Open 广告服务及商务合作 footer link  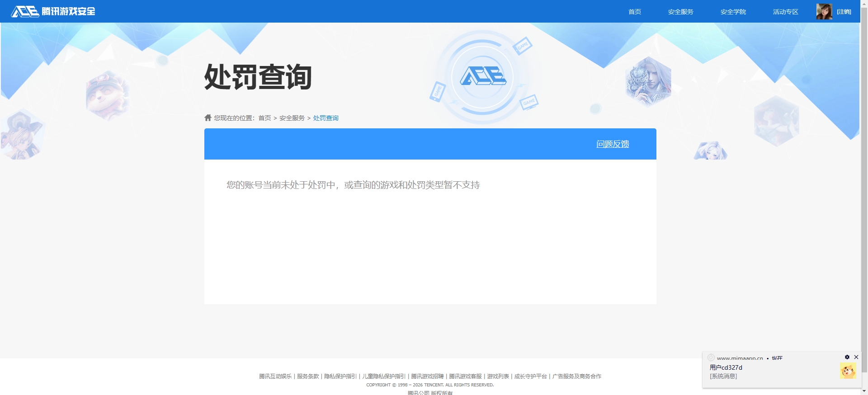coord(576,376)
